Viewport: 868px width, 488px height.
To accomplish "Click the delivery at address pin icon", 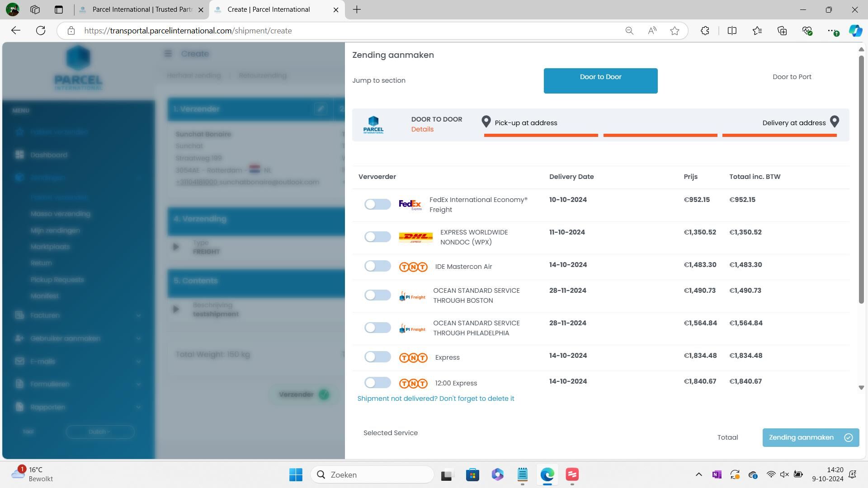I will coord(835,122).
